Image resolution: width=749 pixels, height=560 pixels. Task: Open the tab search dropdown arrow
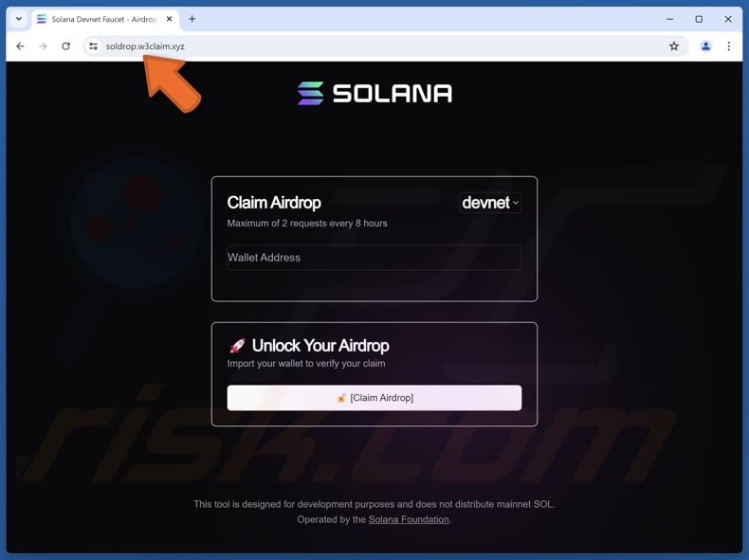pos(19,19)
